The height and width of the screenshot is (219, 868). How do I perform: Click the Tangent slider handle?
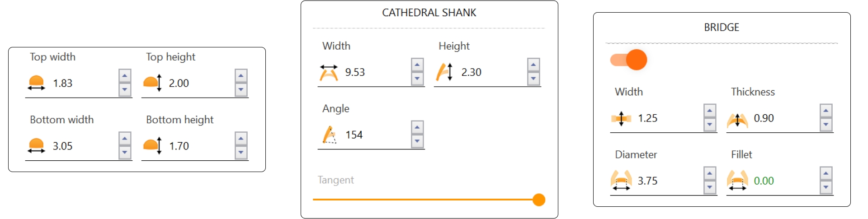click(538, 200)
